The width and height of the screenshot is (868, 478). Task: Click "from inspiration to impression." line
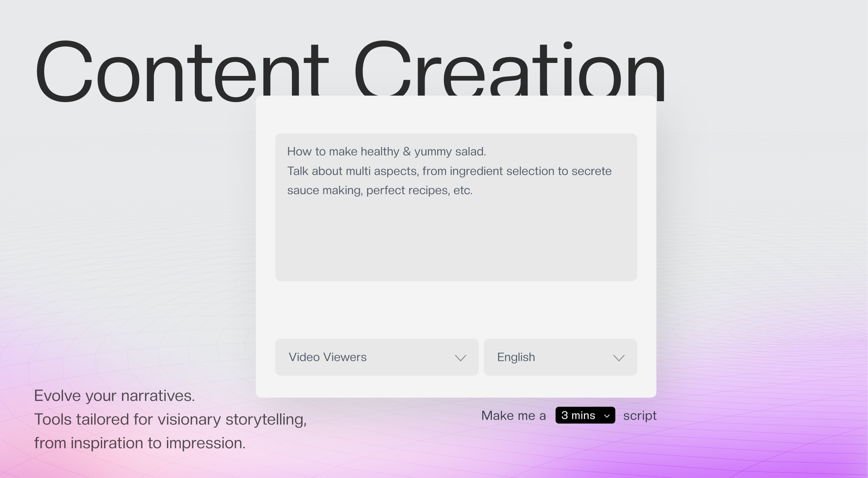(x=140, y=443)
